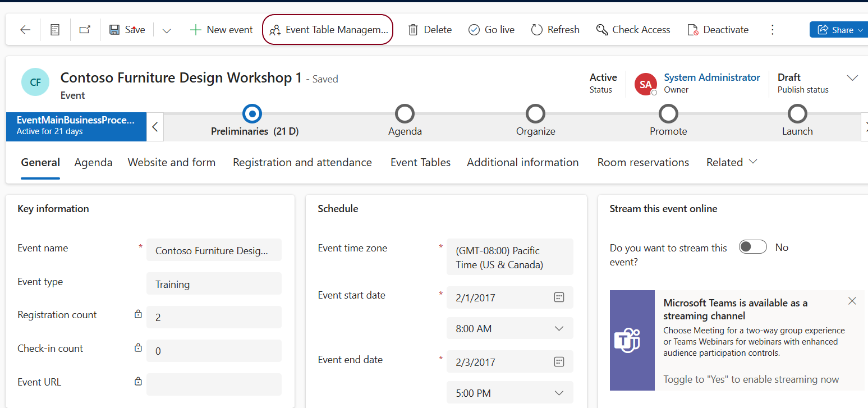Expand the Related tab dropdown

[732, 162]
